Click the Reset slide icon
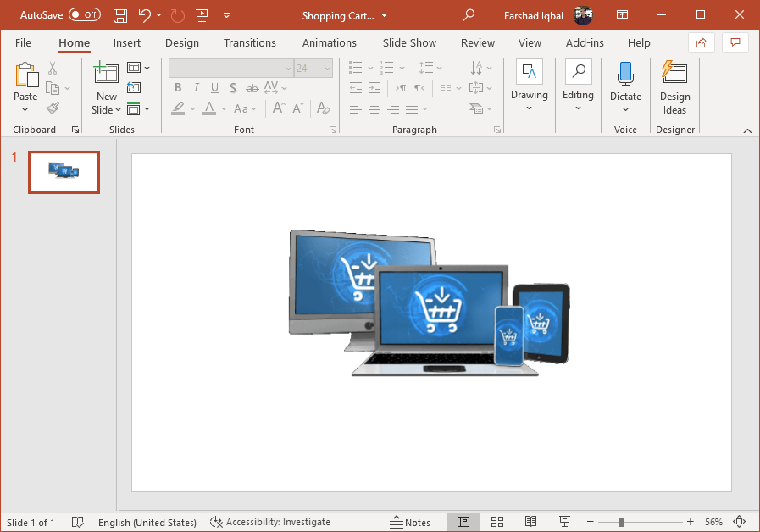 pyautogui.click(x=134, y=87)
